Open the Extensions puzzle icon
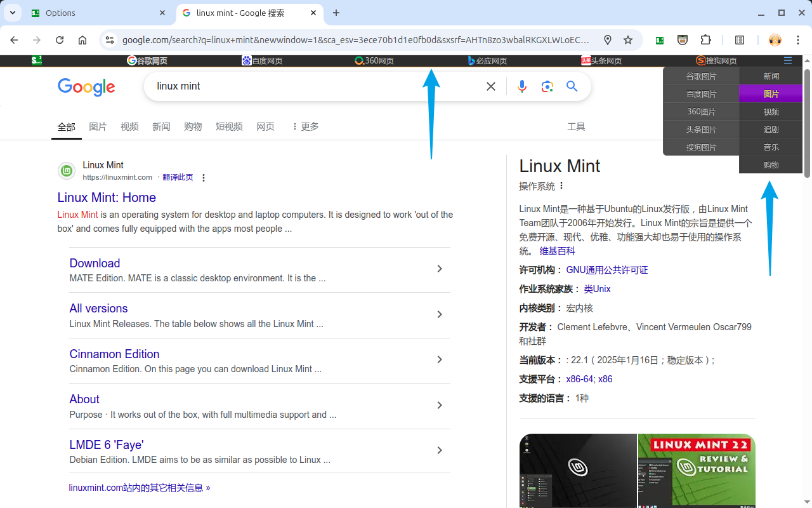Image resolution: width=812 pixels, height=508 pixels. 705,40
